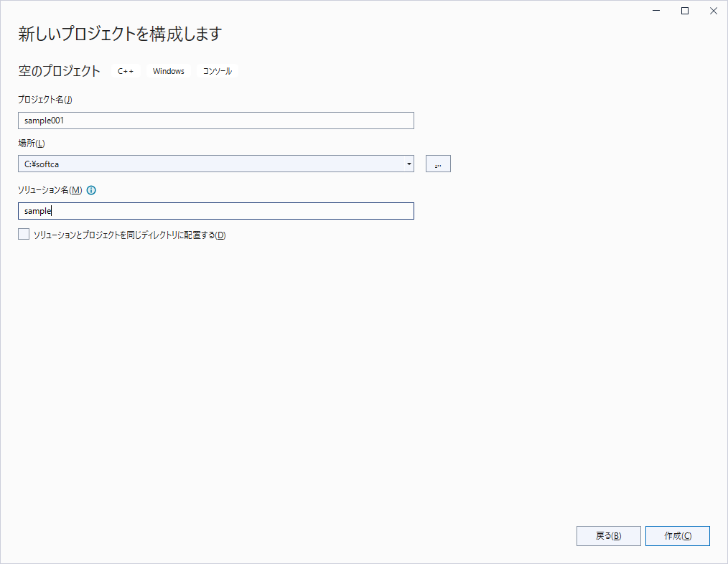Image resolution: width=728 pixels, height=564 pixels.
Task: Close the new project dialog
Action: tap(713, 11)
